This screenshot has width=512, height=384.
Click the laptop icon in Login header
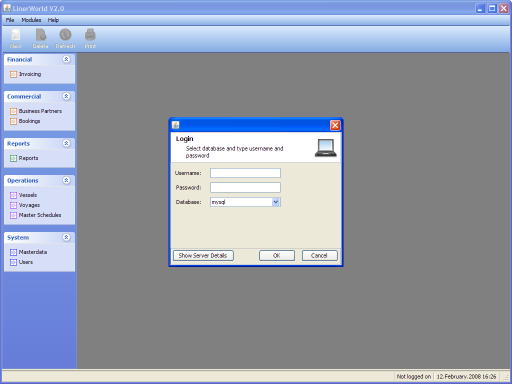coord(326,148)
